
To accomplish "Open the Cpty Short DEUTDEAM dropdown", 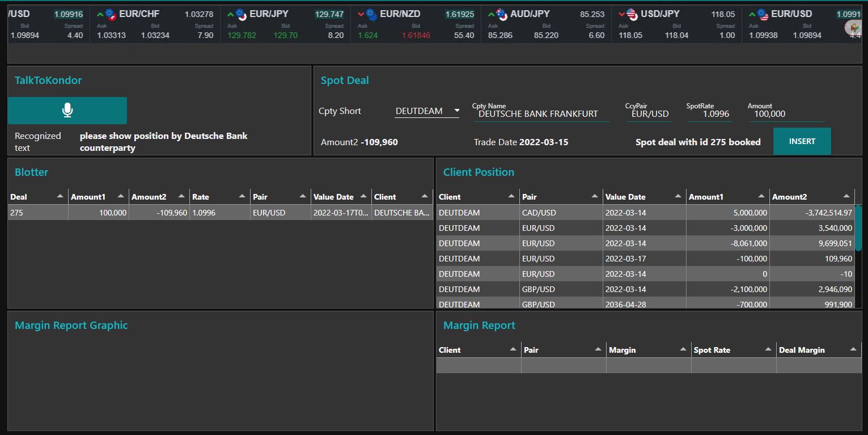I will tap(427, 111).
